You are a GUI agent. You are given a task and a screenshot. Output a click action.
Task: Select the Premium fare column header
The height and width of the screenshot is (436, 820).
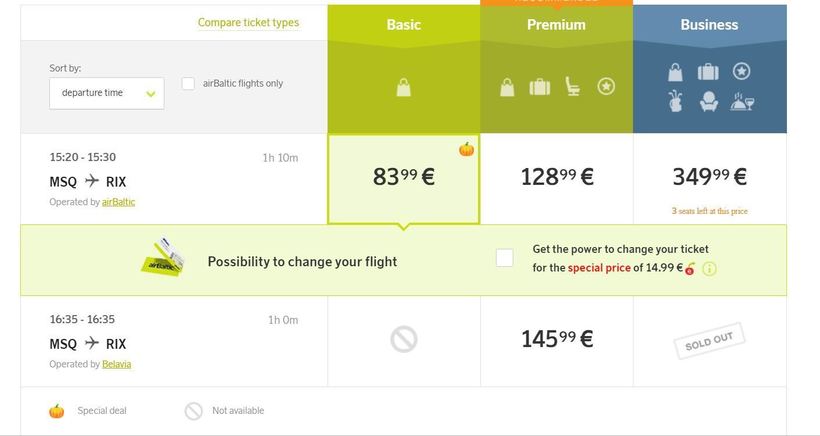[556, 24]
